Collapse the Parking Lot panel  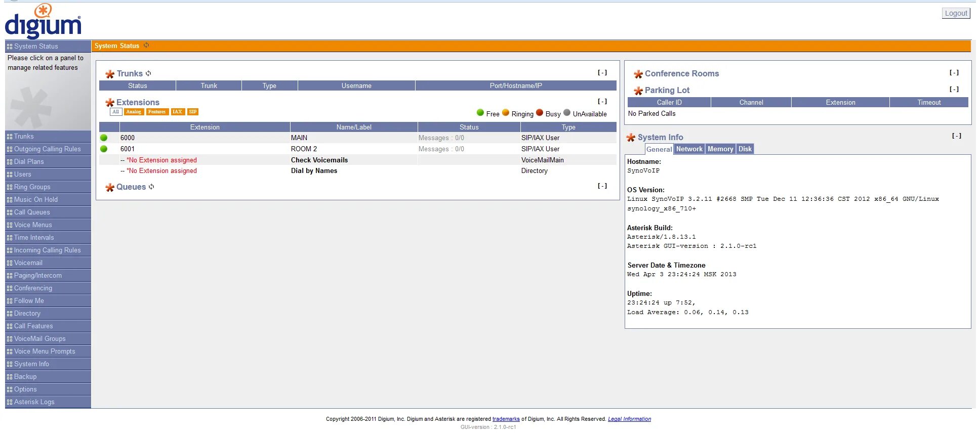(x=954, y=89)
